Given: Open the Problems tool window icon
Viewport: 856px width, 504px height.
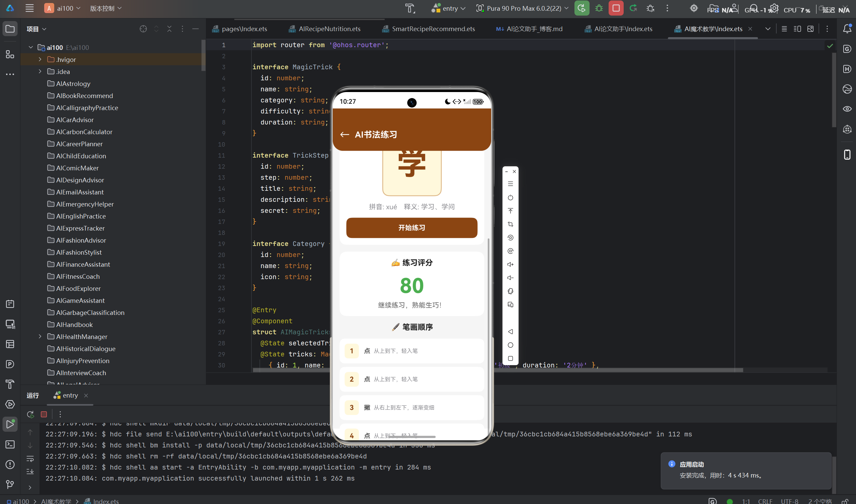Looking at the screenshot, I should (10, 464).
